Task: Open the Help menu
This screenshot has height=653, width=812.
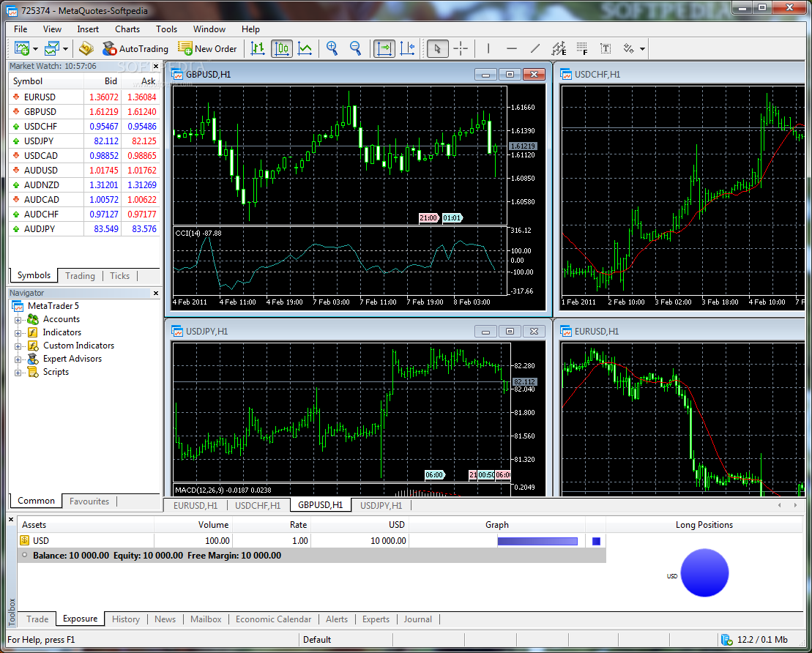Action: [x=250, y=29]
